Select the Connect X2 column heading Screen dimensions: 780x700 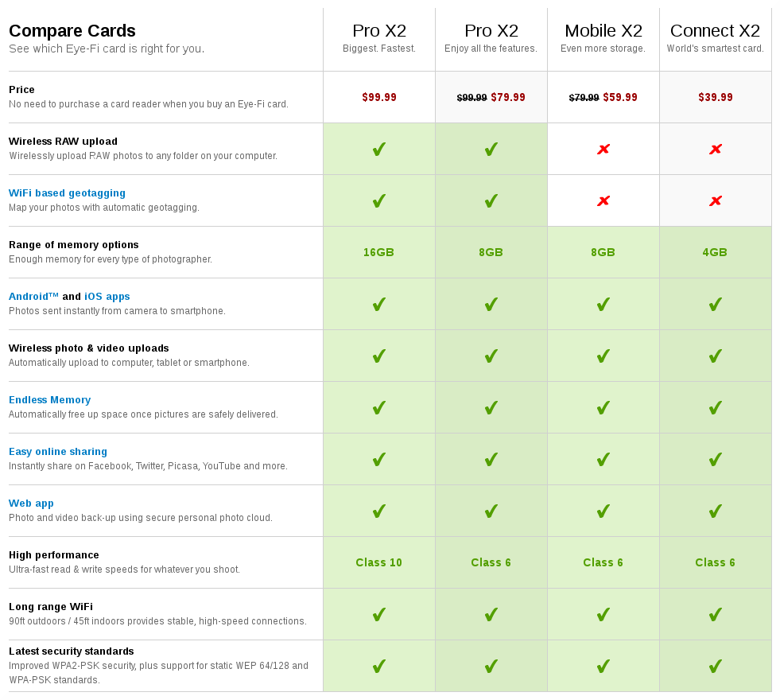[x=716, y=31]
